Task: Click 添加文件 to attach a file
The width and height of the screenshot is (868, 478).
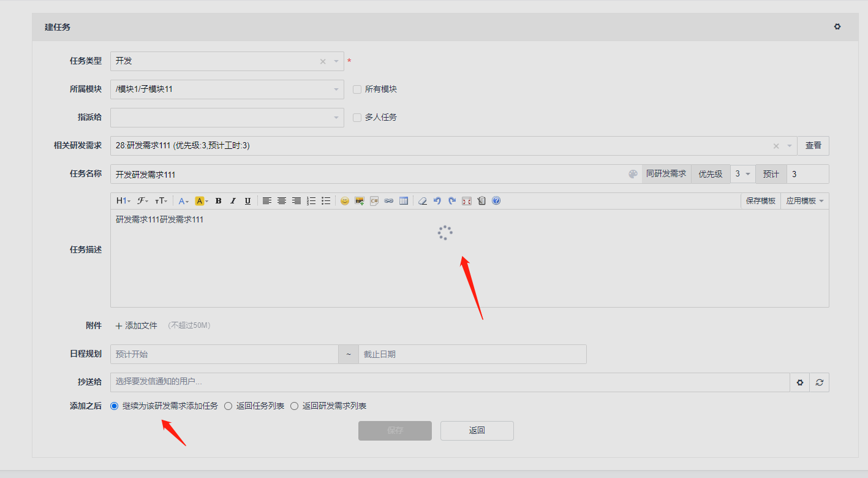Action: (x=137, y=326)
